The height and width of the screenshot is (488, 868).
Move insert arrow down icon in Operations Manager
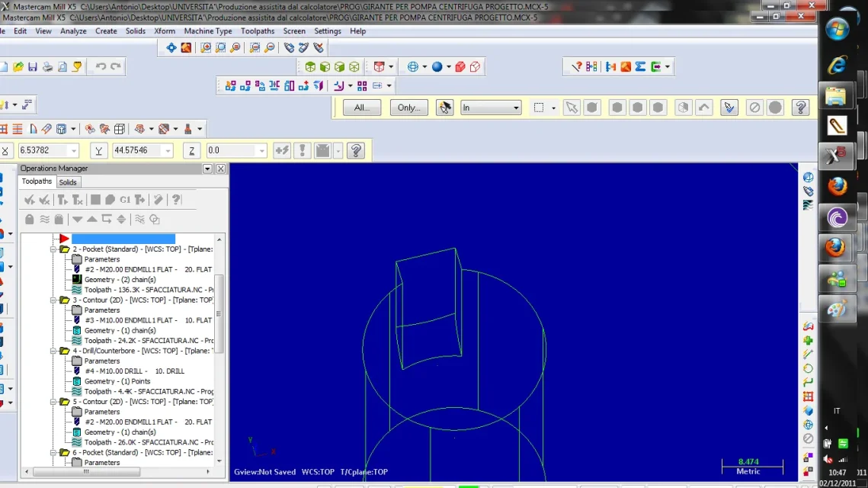78,220
